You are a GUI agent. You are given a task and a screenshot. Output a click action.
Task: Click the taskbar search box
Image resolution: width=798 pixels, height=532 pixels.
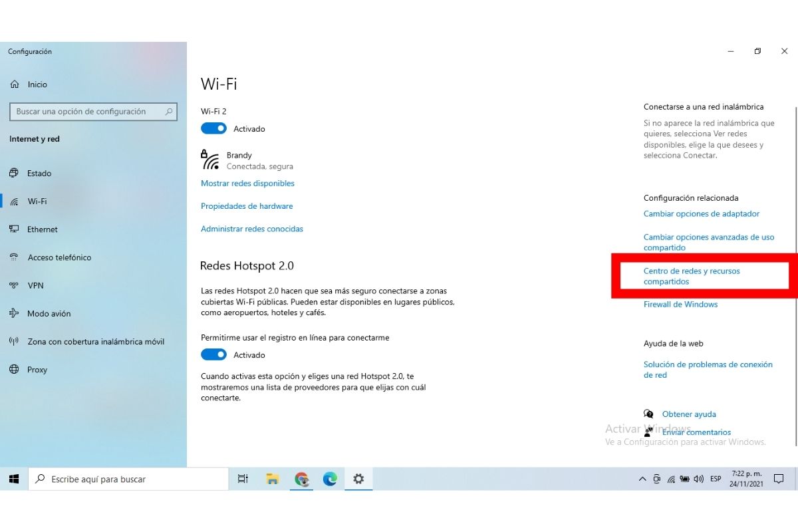(128, 479)
